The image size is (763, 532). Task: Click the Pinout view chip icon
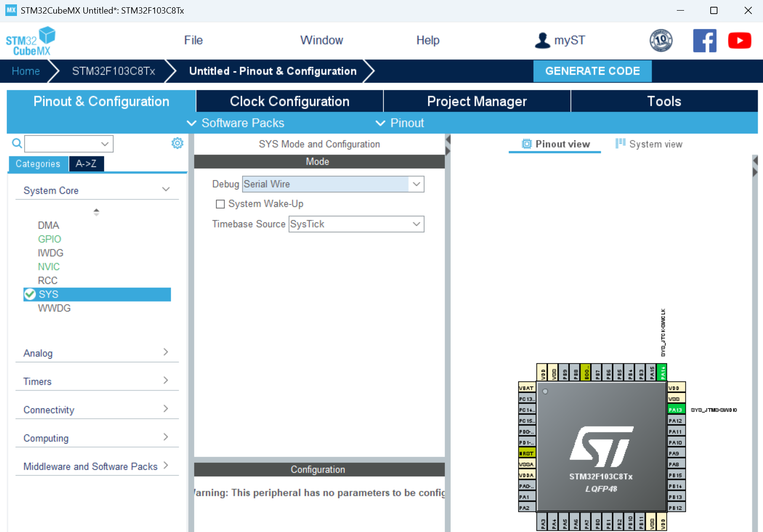coord(527,144)
